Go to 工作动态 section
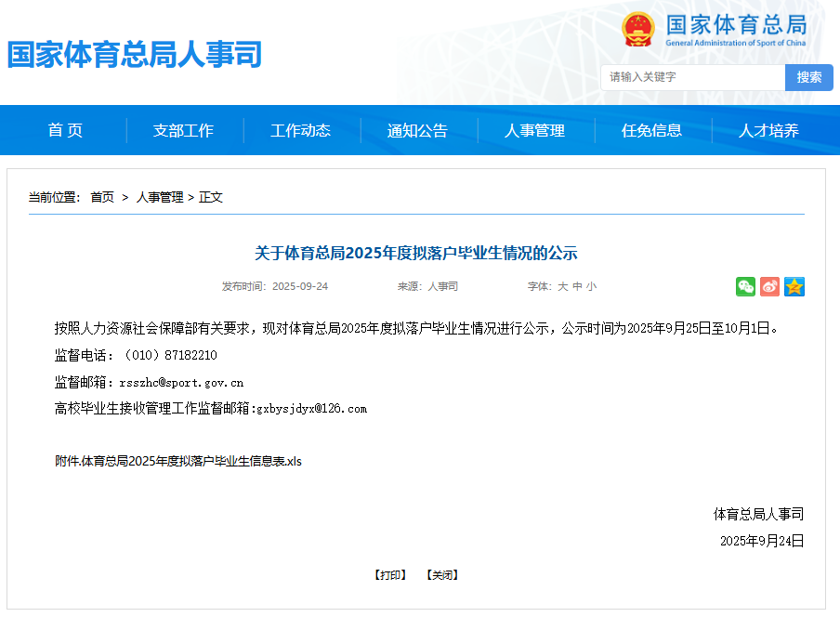 pyautogui.click(x=300, y=131)
